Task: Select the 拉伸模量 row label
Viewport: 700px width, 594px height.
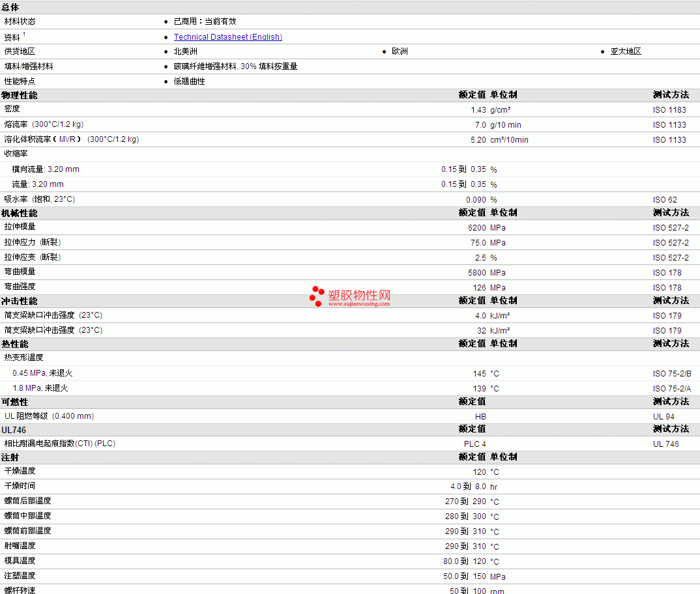Action: 20,227
